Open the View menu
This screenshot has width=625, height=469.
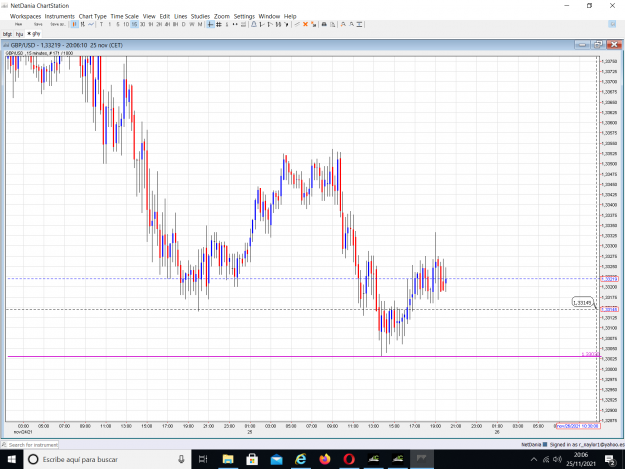point(149,16)
